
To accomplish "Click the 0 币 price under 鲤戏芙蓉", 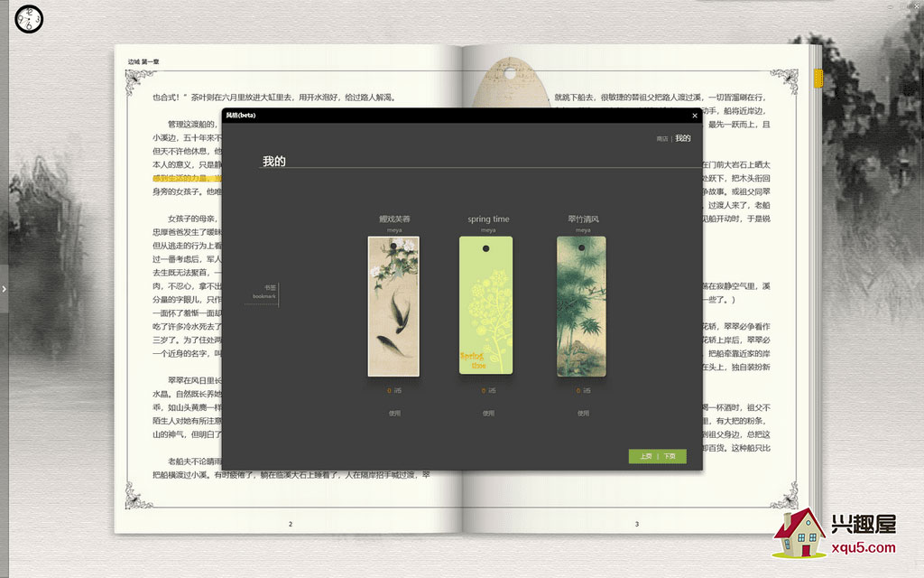I will pos(394,390).
